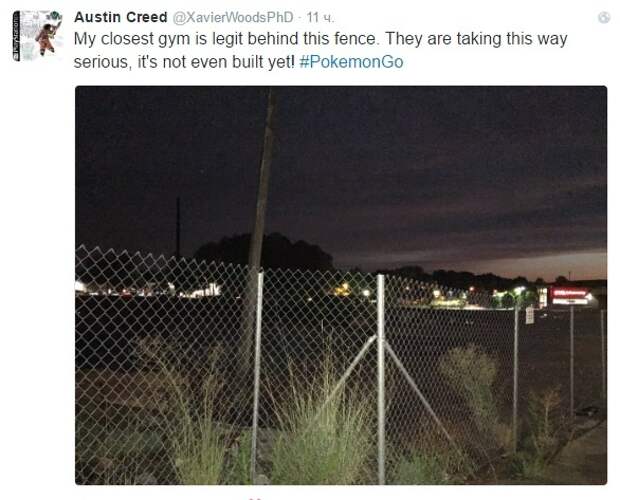Click the globe icon beside the tweet

[x=604, y=17]
